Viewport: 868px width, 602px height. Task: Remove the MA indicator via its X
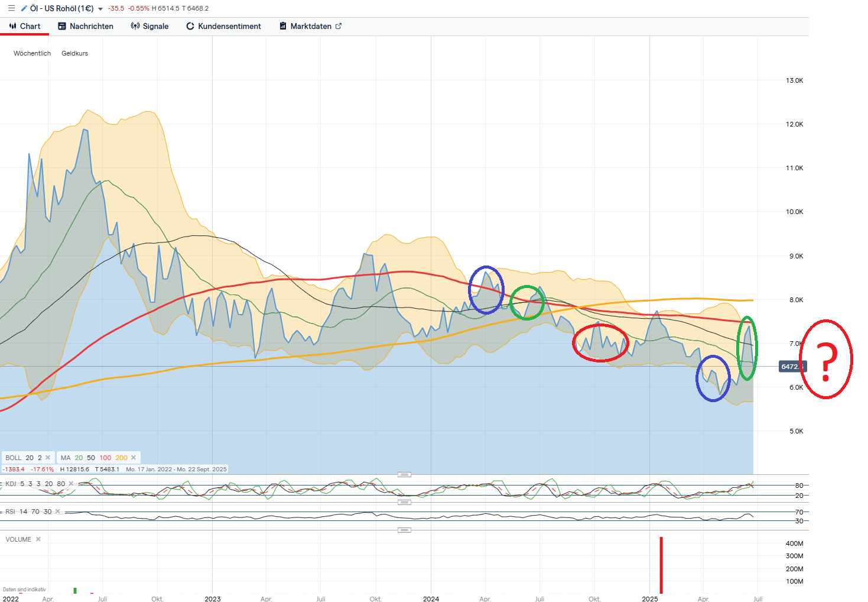pyautogui.click(x=134, y=458)
